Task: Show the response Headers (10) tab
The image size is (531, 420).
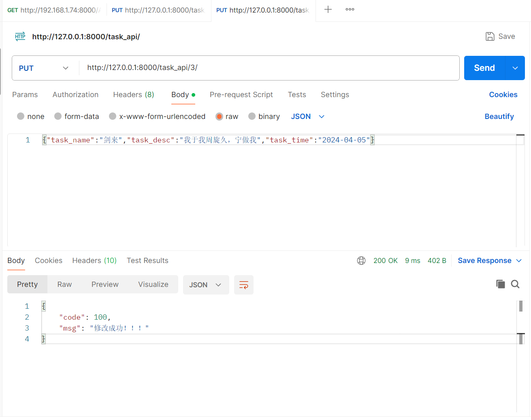Action: pos(94,261)
